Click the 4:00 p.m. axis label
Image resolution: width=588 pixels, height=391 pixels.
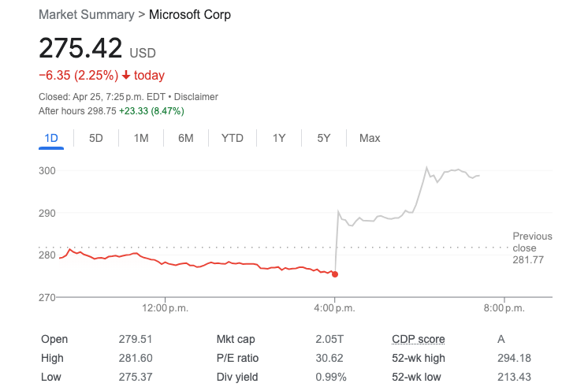point(335,307)
